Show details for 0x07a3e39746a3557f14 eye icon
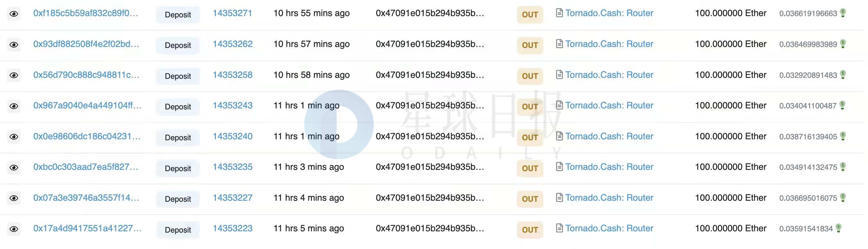Screen dimensions: 868x249 click(x=14, y=198)
